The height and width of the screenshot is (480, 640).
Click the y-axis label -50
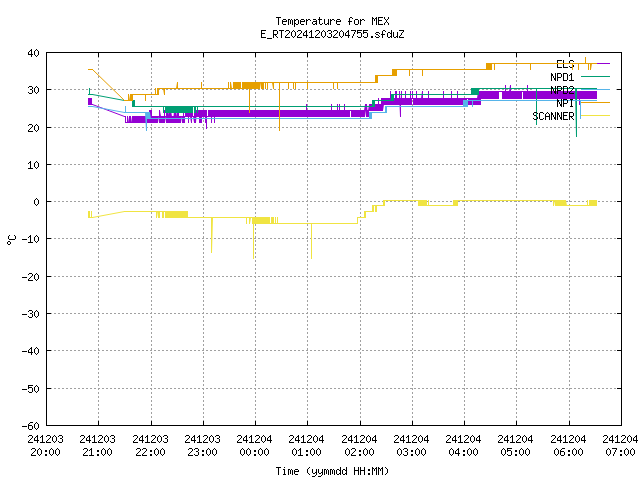tap(31, 389)
